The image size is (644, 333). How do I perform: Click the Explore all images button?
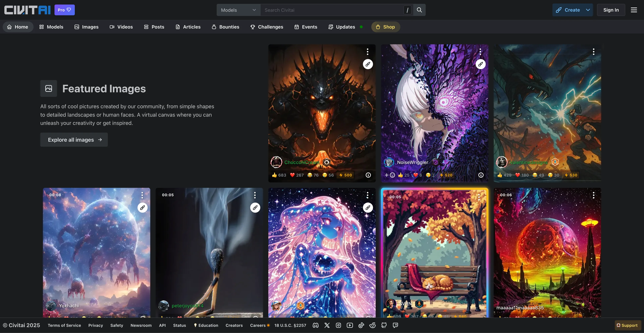[74, 140]
